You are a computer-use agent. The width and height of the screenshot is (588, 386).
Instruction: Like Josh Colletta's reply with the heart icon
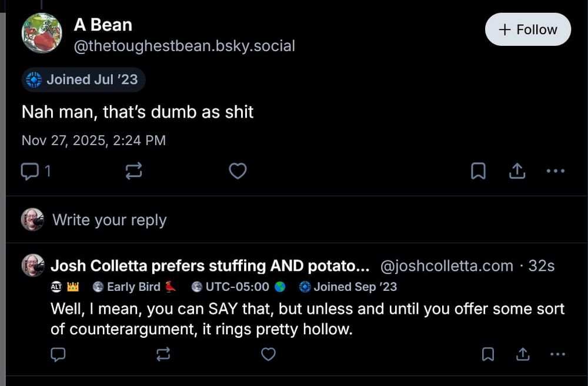tap(269, 354)
